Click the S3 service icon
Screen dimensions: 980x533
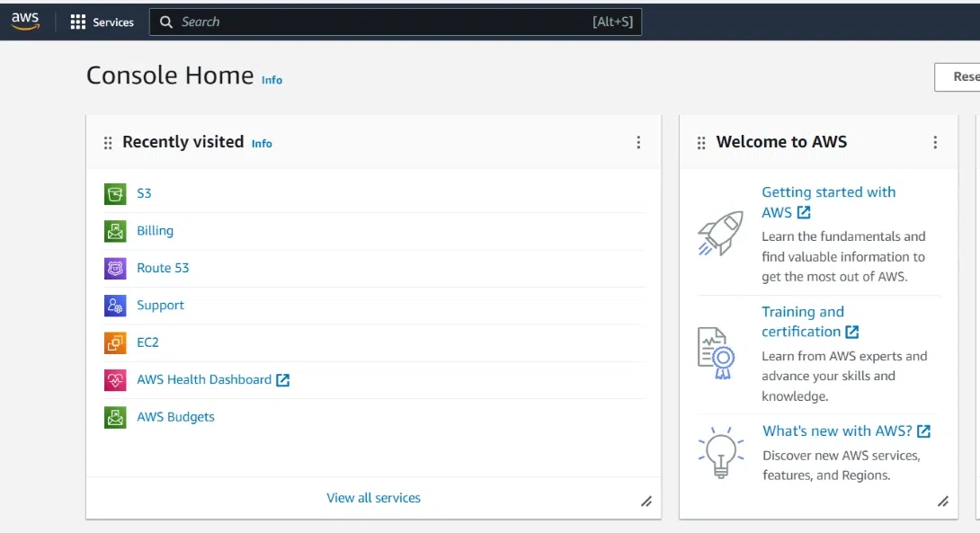tap(115, 193)
